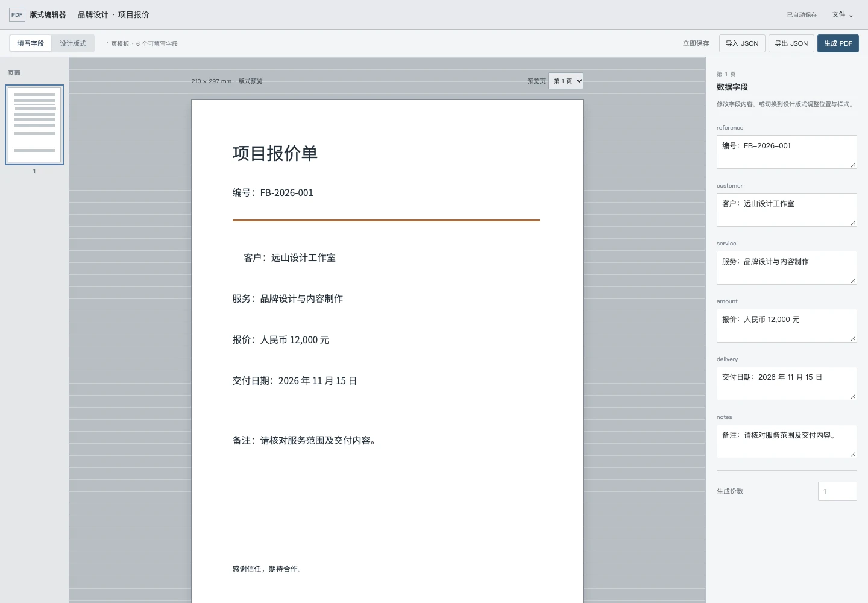Click 已自动保存 status text
The height and width of the screenshot is (603, 868).
click(802, 15)
